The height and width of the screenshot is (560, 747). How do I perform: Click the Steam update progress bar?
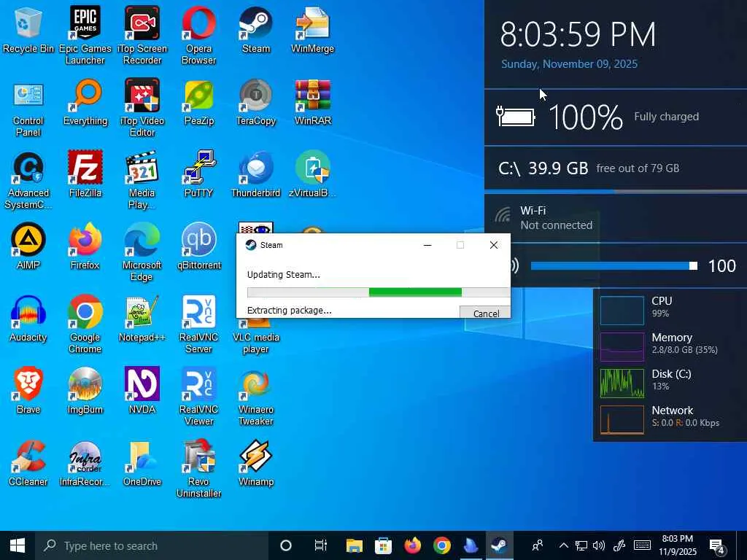coord(379,292)
